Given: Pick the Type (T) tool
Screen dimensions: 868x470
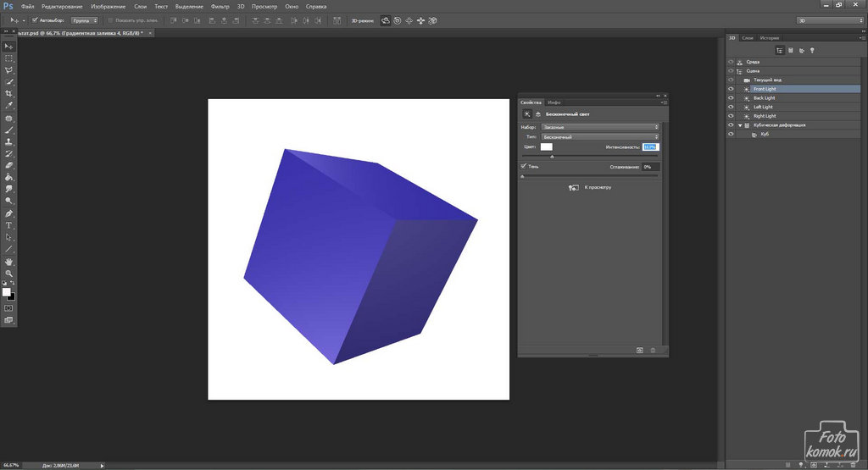Looking at the screenshot, I should pyautogui.click(x=9, y=225).
